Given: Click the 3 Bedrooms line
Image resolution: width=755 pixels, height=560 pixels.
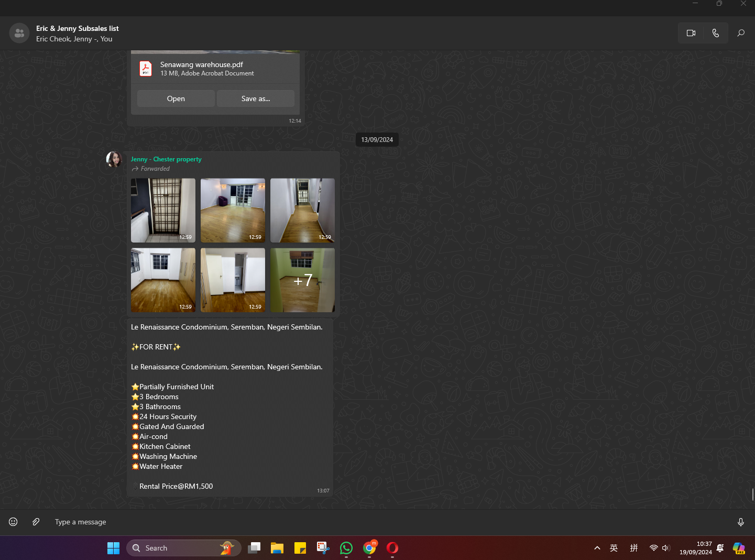Looking at the screenshot, I should click(155, 397).
